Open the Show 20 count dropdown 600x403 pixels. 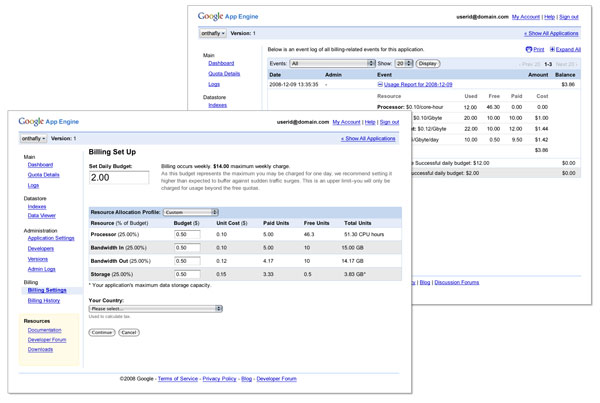tap(403, 63)
